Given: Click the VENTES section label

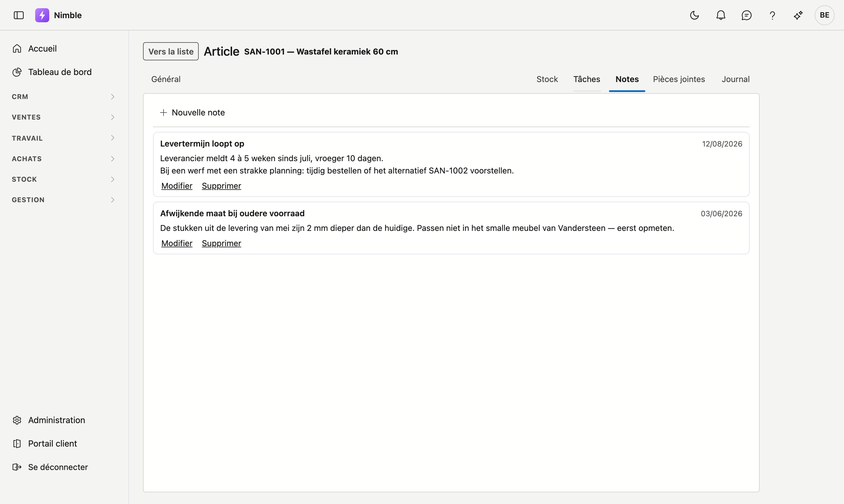Looking at the screenshot, I should 26,117.
